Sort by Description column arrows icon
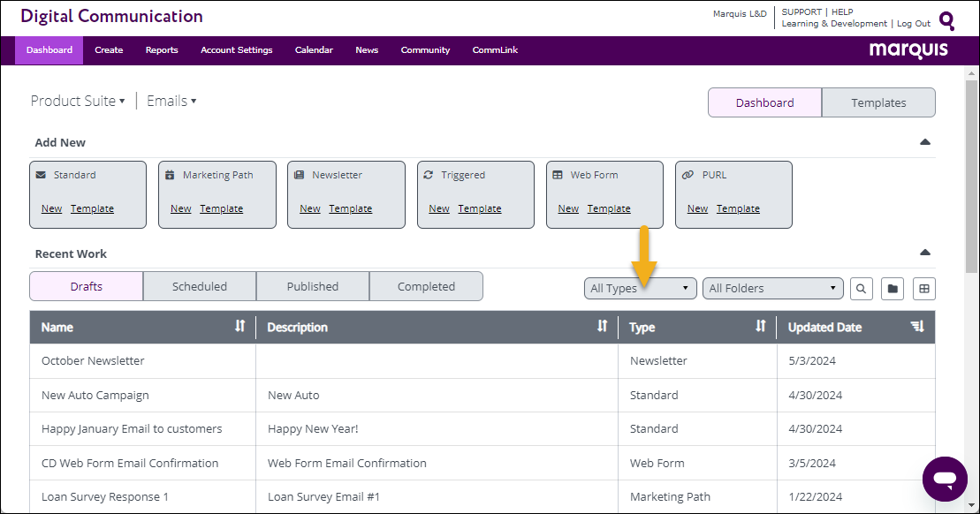This screenshot has width=980, height=514. click(x=602, y=326)
